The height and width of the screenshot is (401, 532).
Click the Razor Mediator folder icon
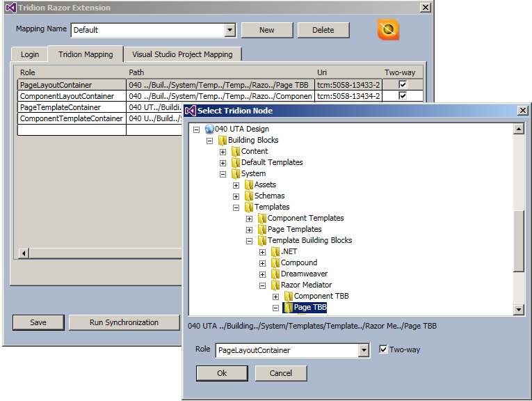coord(275,285)
